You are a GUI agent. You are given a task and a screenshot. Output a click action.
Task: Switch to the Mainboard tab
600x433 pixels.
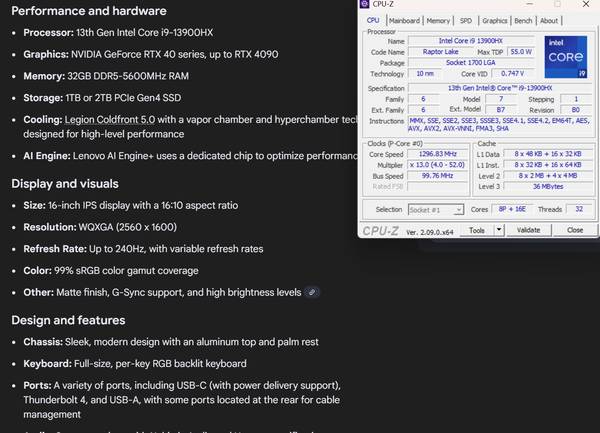click(404, 20)
